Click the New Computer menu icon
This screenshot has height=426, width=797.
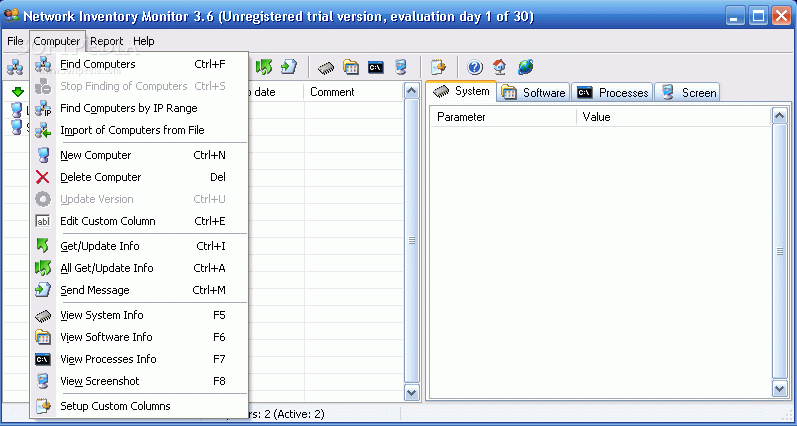click(44, 155)
